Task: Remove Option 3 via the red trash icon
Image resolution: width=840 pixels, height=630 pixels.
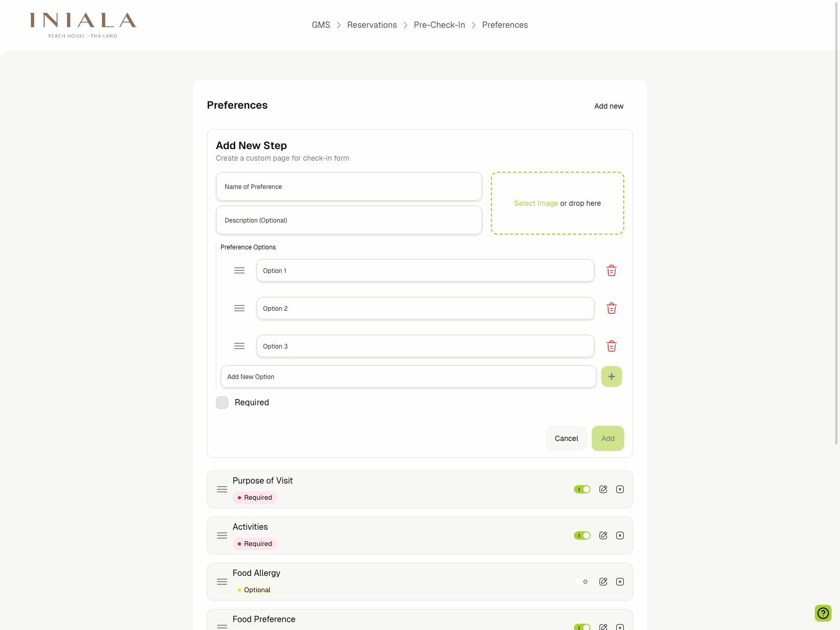Action: 611,346
